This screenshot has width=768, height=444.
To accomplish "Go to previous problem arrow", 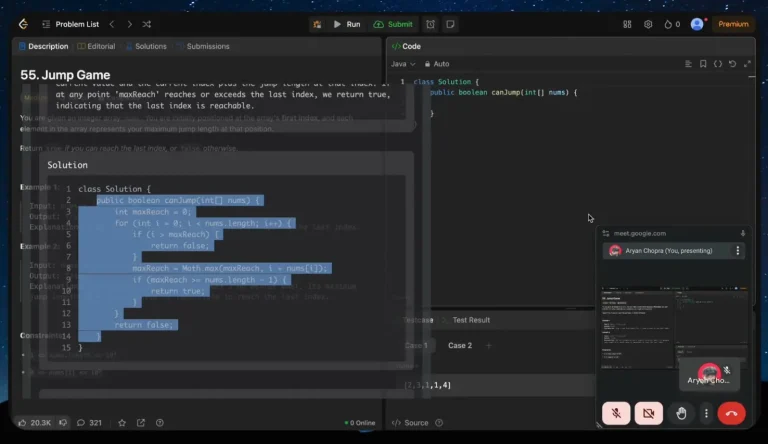I will pos(112,24).
